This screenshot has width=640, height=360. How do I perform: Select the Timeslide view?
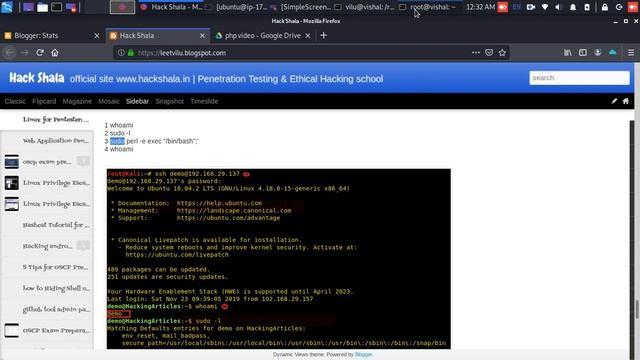[x=204, y=101]
